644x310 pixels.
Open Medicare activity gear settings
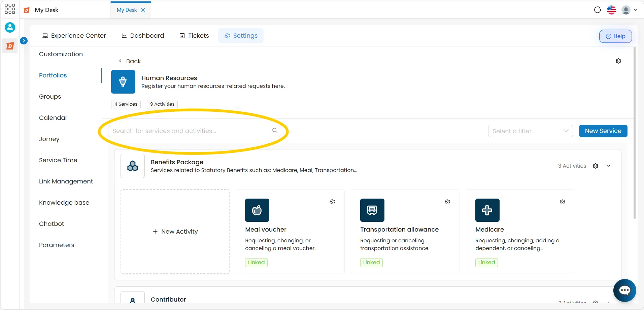(x=563, y=202)
